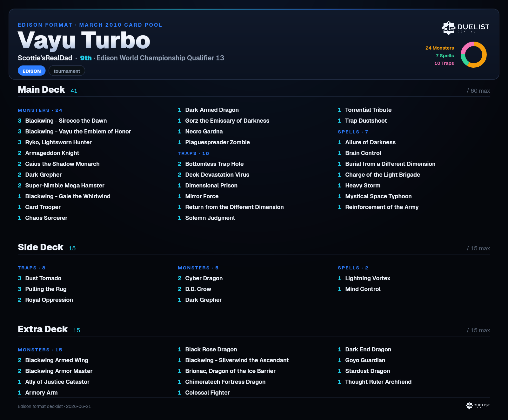508x420 pixels.
Task: Select the EDISON format badge
Action: coord(32,71)
